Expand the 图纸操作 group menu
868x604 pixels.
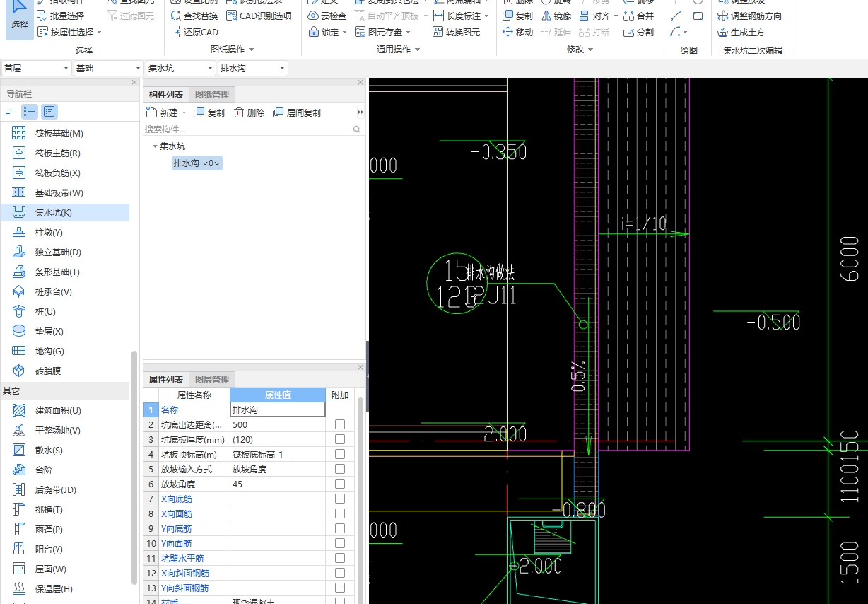coord(252,50)
